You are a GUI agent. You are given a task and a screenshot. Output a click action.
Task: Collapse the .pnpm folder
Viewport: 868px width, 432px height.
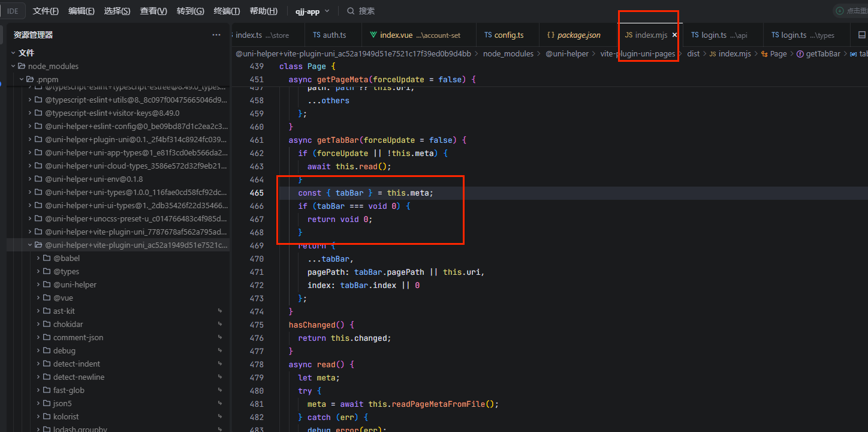(46, 79)
